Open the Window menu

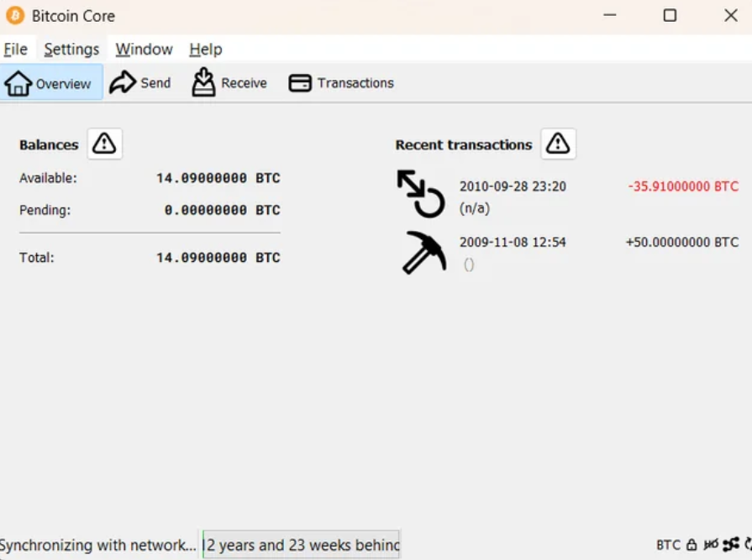coord(144,50)
